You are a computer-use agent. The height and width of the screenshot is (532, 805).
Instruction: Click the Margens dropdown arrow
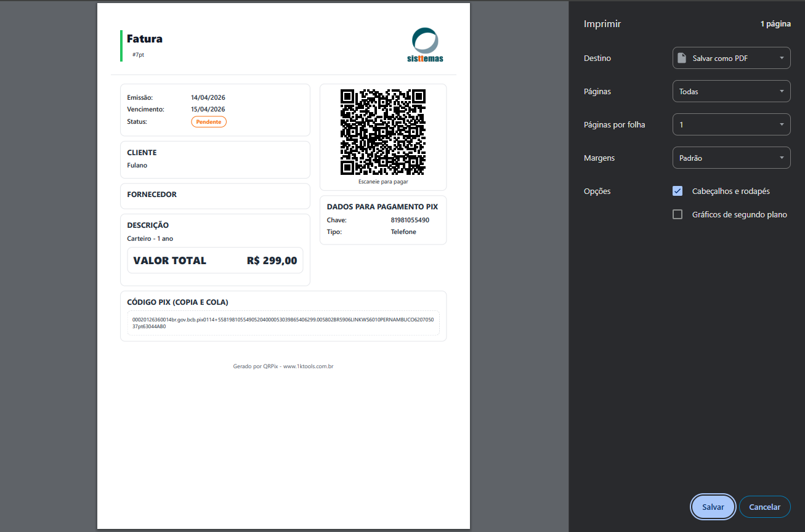tap(782, 158)
